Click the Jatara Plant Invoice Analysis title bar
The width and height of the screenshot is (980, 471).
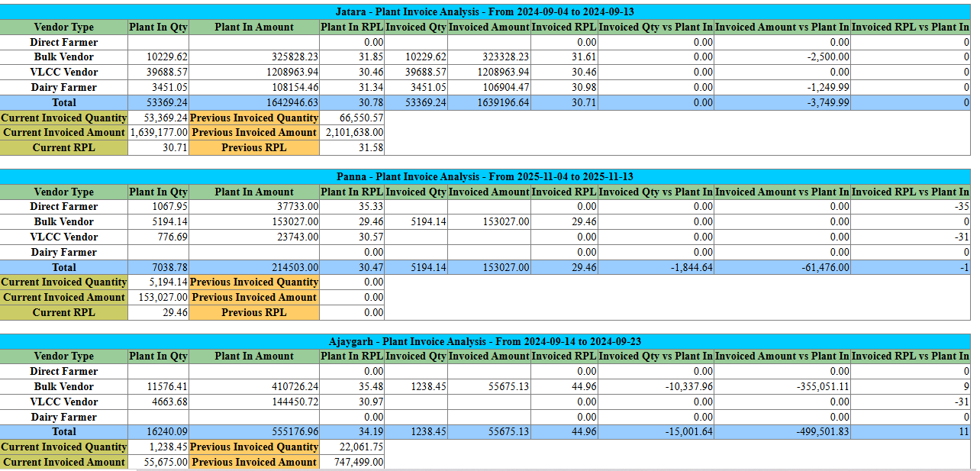click(485, 11)
